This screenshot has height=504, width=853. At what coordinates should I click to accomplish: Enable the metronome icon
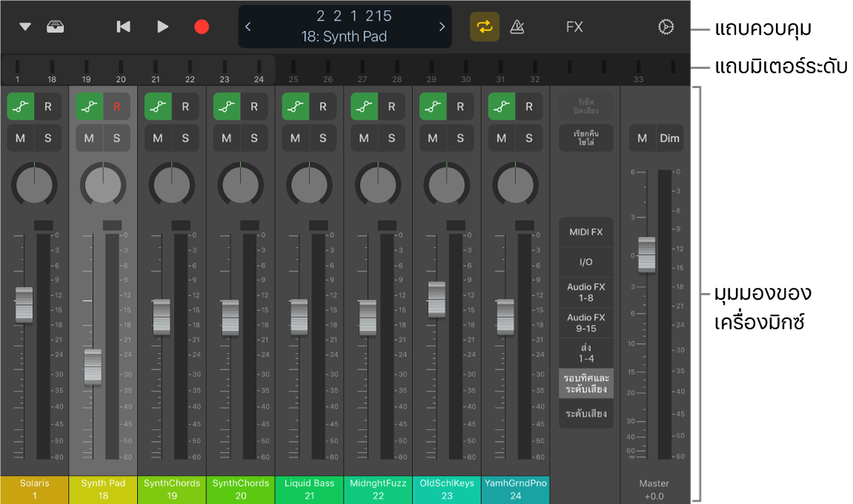point(518,27)
